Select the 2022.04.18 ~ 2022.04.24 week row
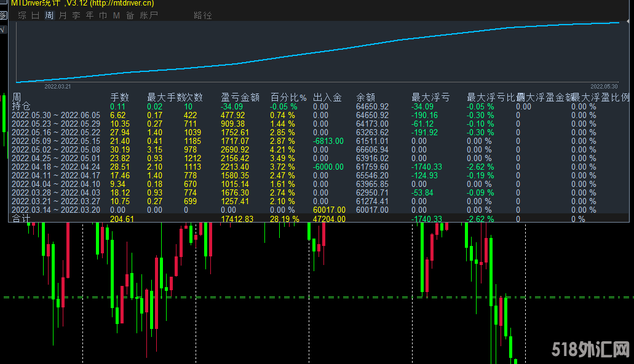The height and width of the screenshot is (364, 634). pos(55,167)
